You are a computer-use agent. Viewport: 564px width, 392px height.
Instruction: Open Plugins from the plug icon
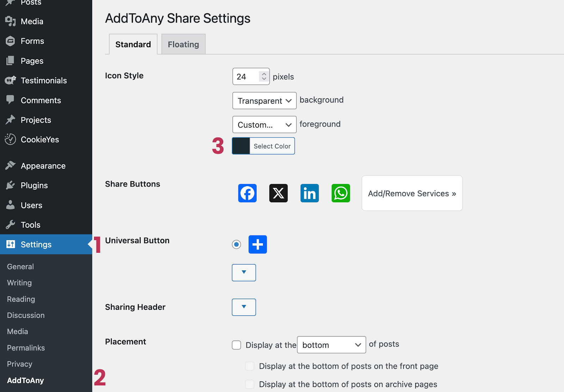click(11, 185)
